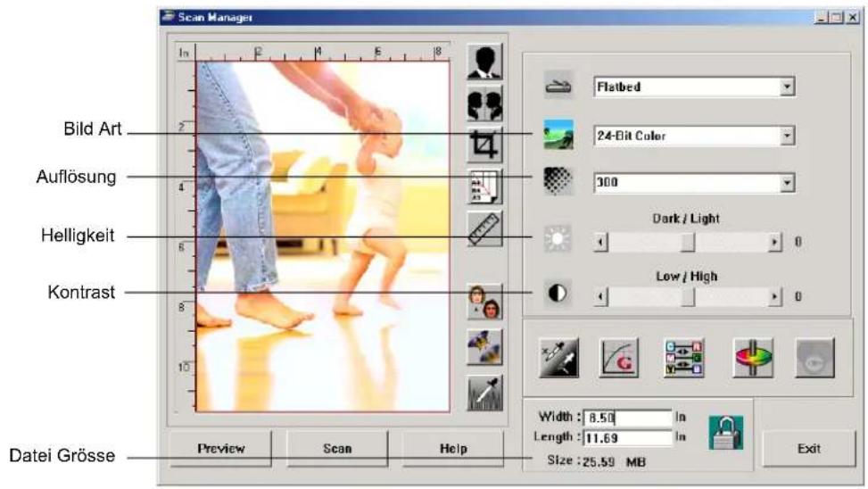
Task: Open the gamma curve tool
Action: pos(619,359)
